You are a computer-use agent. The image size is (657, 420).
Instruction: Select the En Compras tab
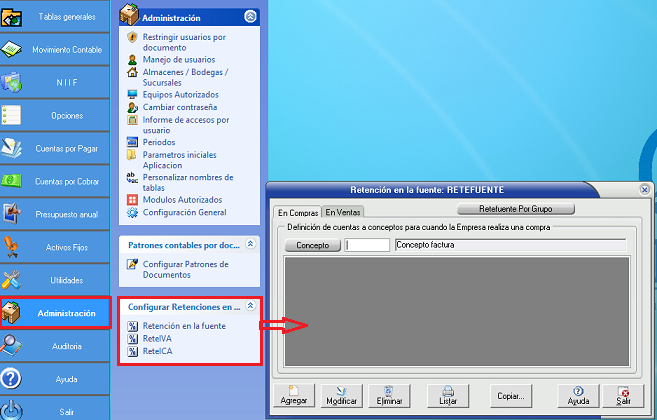point(298,212)
